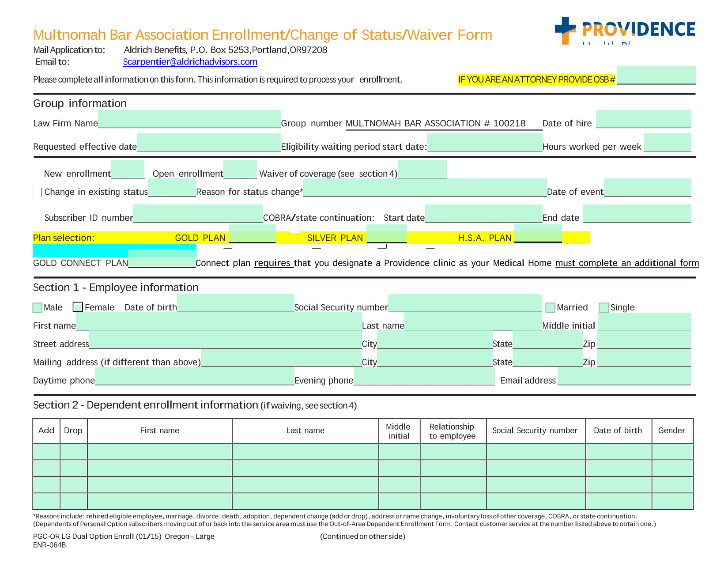The image size is (728, 563).
Task: Click the Daytime phone field
Action: [x=195, y=376]
